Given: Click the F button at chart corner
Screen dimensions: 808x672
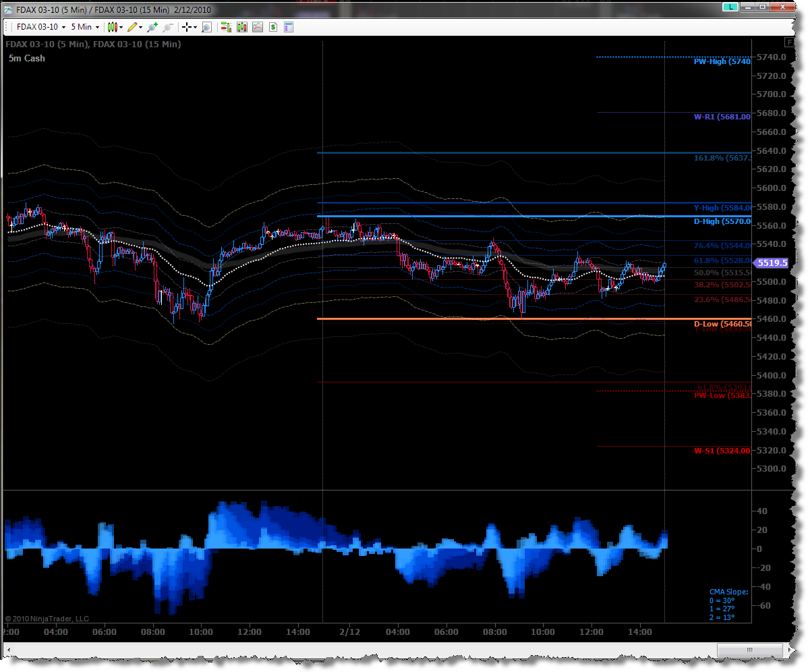Looking at the screenshot, I should point(789,43).
